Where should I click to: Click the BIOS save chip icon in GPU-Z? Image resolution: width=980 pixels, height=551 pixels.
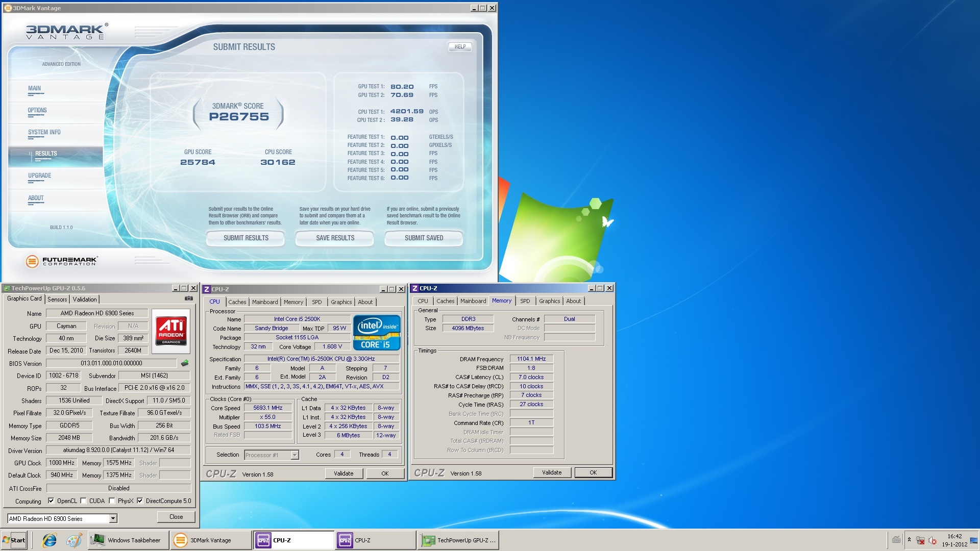click(x=185, y=363)
